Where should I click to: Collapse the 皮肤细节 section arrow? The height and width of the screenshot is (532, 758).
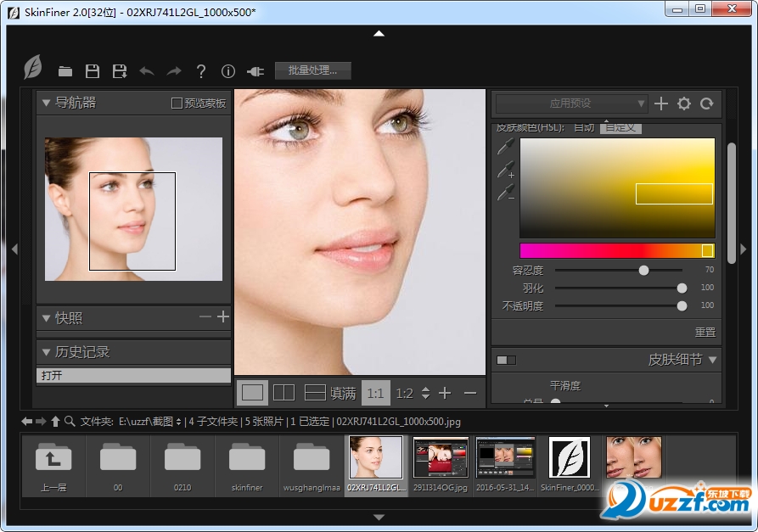click(x=712, y=360)
